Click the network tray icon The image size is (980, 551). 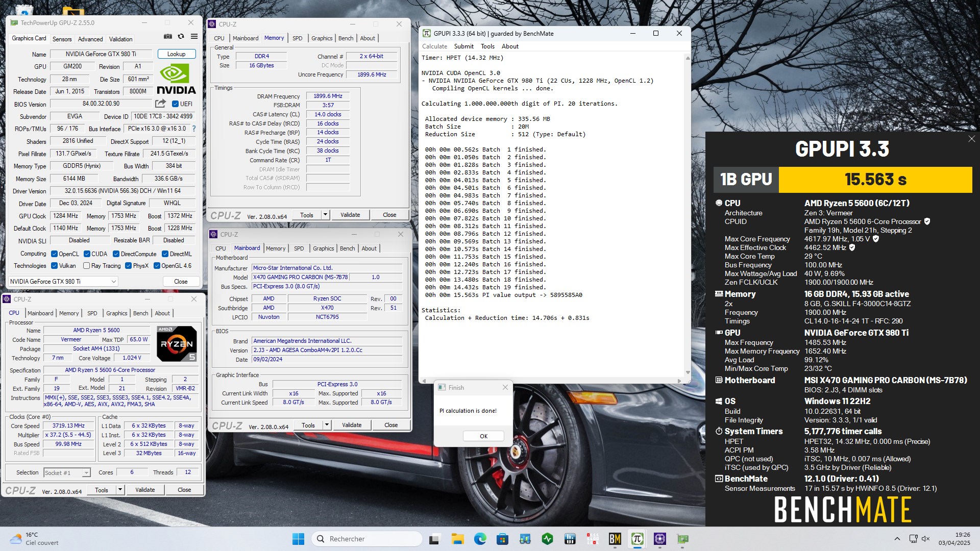[x=913, y=539]
